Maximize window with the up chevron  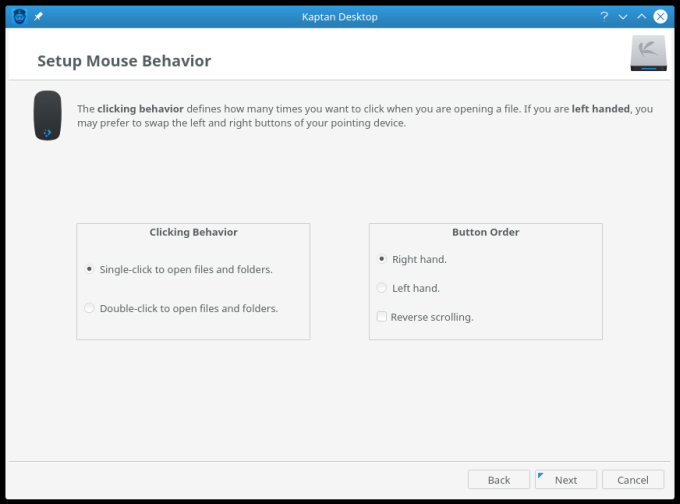(641, 16)
